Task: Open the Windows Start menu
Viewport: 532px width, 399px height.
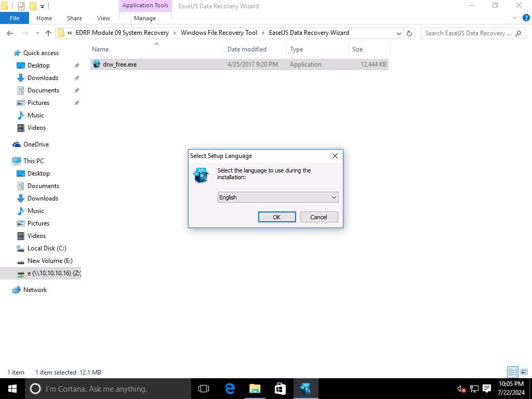Action: tap(12, 389)
